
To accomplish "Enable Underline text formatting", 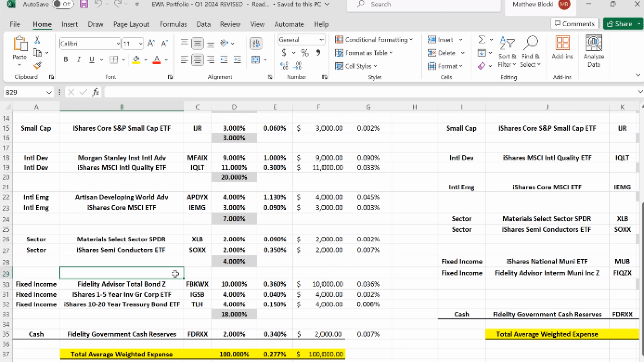I will (x=92, y=60).
